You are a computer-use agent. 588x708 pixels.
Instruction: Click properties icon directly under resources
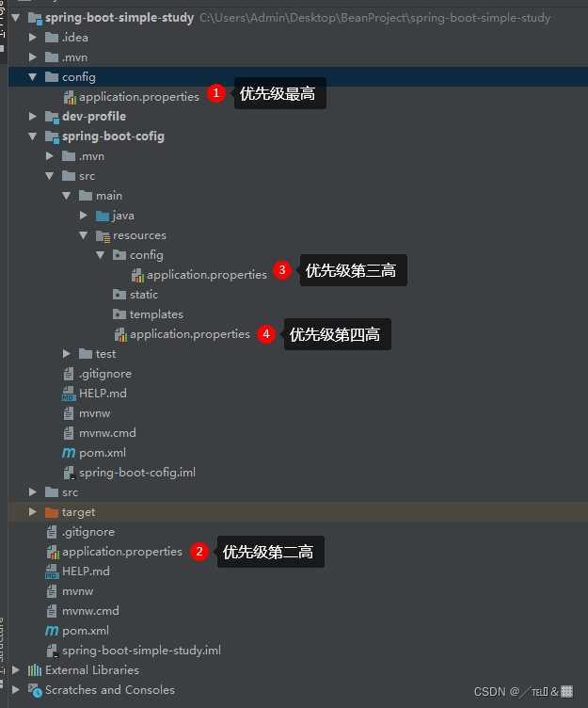pyautogui.click(x=120, y=334)
